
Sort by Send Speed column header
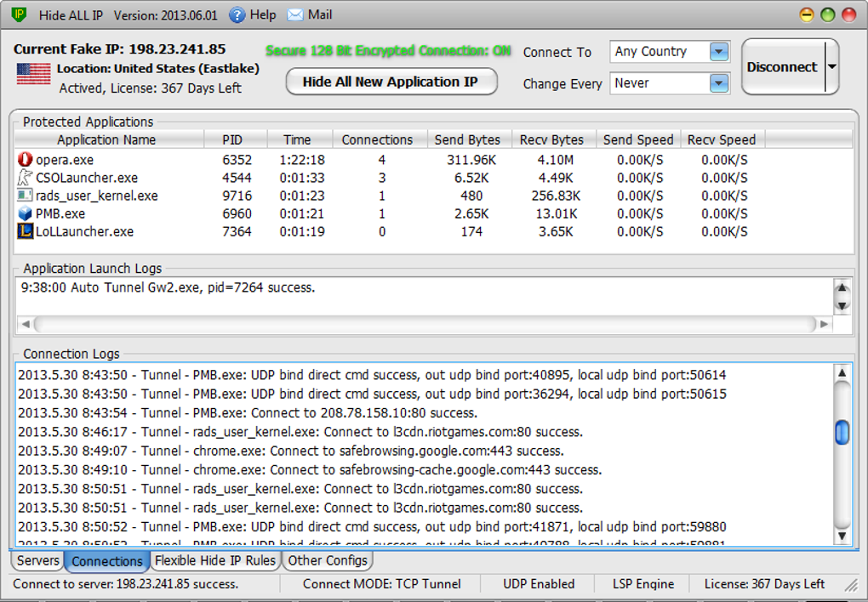[638, 139]
